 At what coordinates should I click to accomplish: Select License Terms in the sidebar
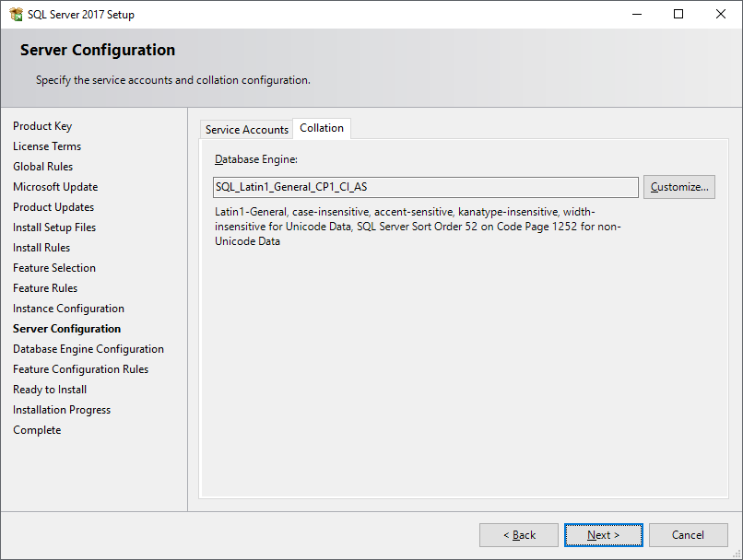pyautogui.click(x=47, y=146)
